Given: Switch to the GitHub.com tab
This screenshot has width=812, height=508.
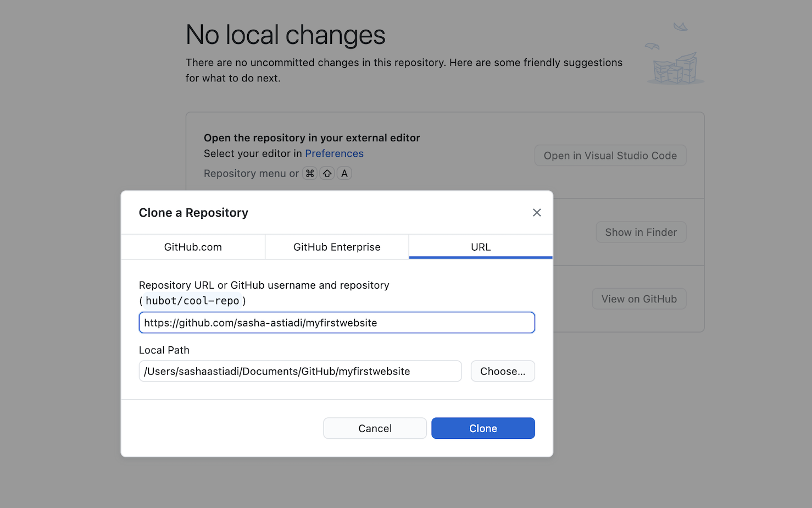Looking at the screenshot, I should click(193, 247).
